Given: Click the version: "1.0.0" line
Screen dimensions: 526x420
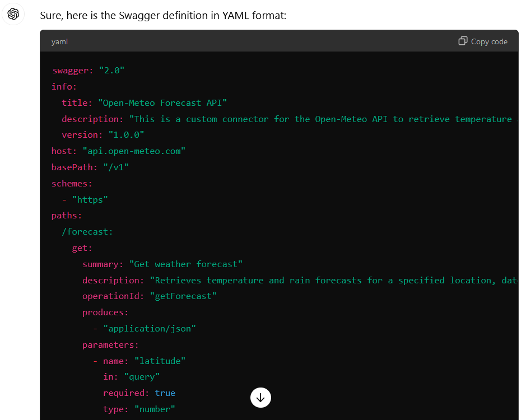Looking at the screenshot, I should (x=103, y=135).
